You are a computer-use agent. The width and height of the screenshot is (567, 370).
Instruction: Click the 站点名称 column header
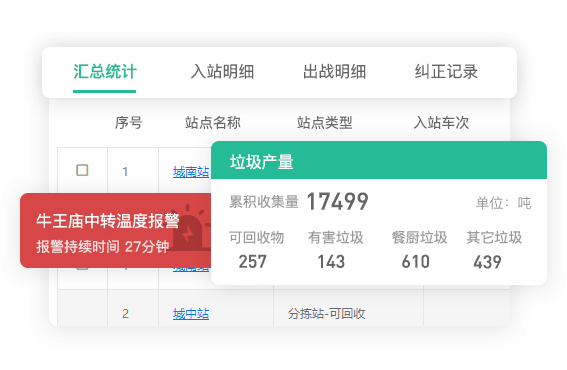tap(213, 123)
